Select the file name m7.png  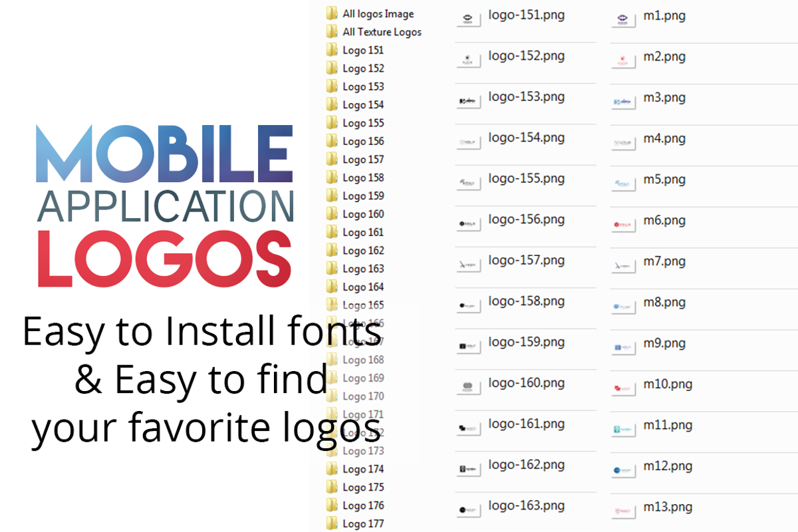pos(664,262)
